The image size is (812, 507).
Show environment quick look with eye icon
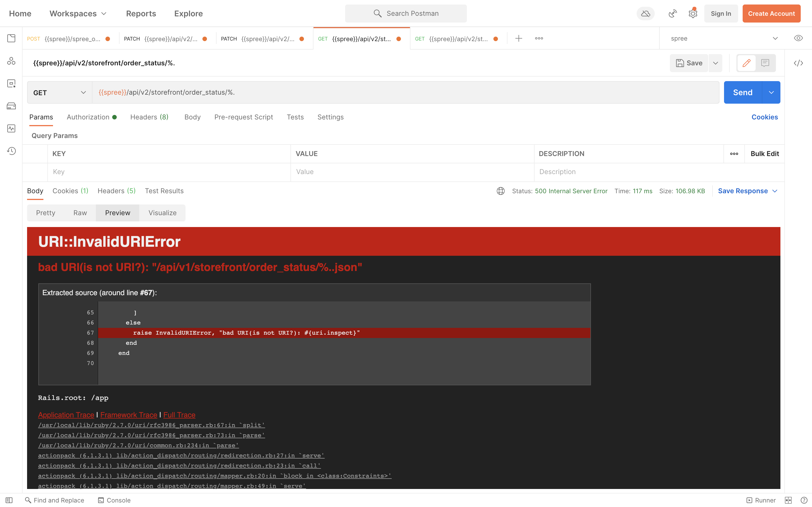click(798, 38)
